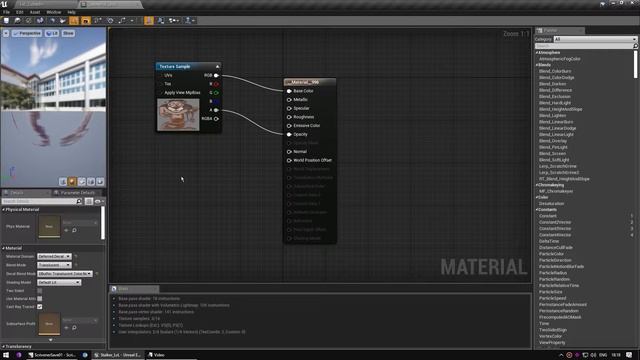Collapse the Texture Sample node arrow

tap(218, 67)
